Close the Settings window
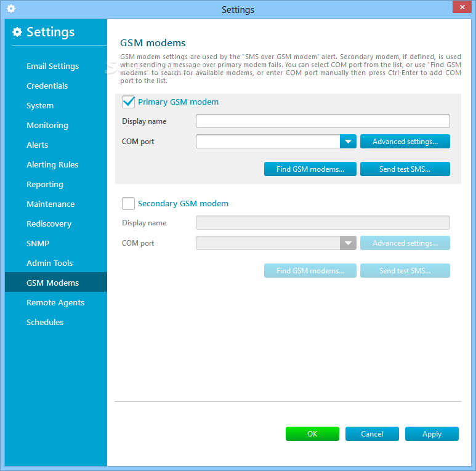 [462, 7]
